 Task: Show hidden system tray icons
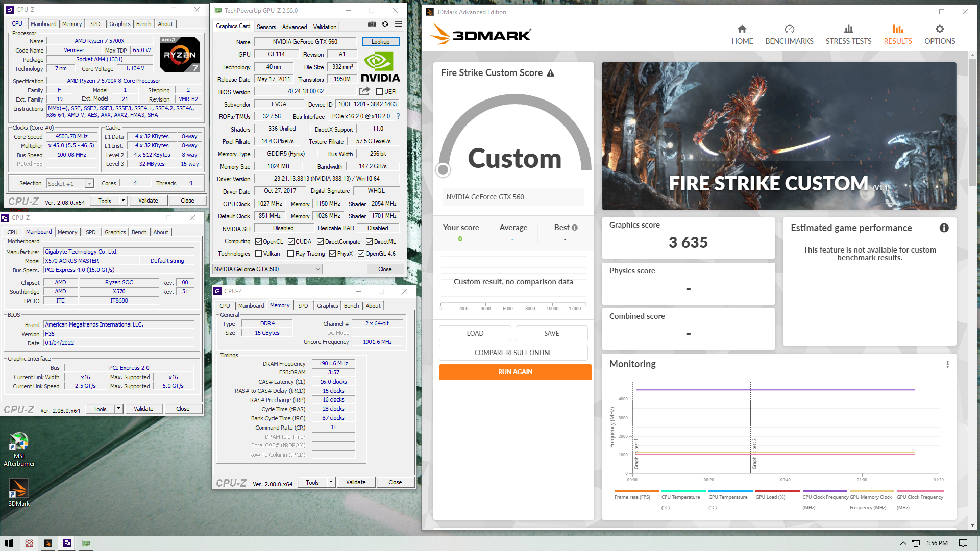903,543
